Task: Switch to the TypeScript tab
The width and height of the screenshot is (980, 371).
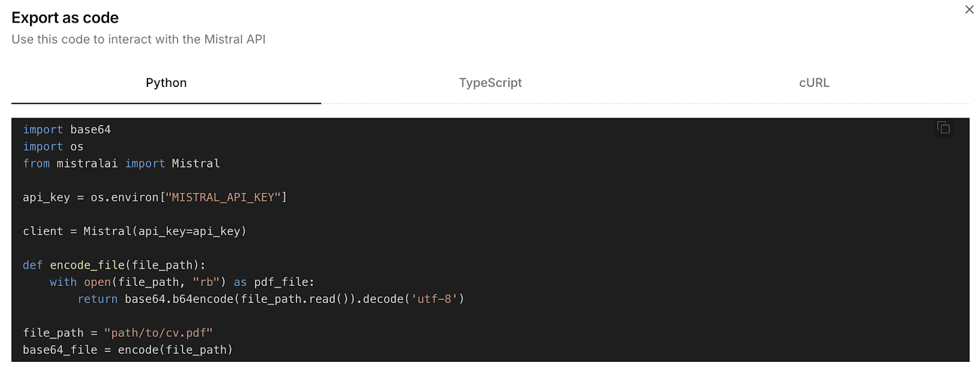Action: [489, 83]
